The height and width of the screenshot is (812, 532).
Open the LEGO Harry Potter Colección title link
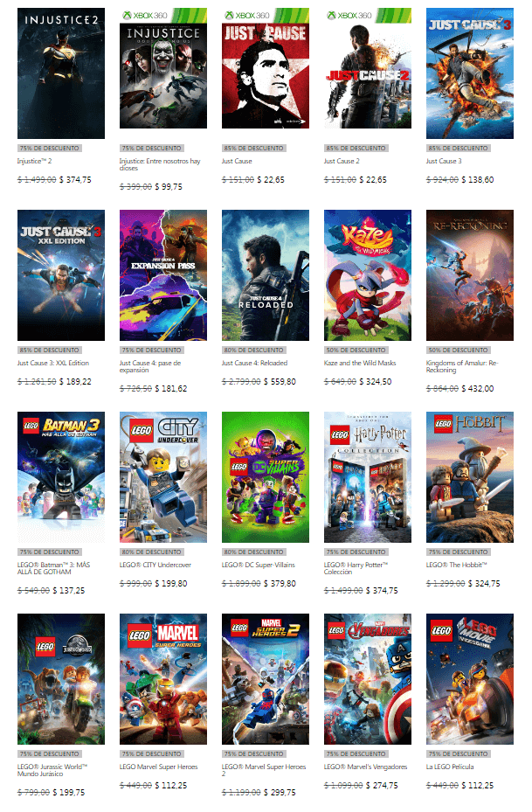coord(356,569)
